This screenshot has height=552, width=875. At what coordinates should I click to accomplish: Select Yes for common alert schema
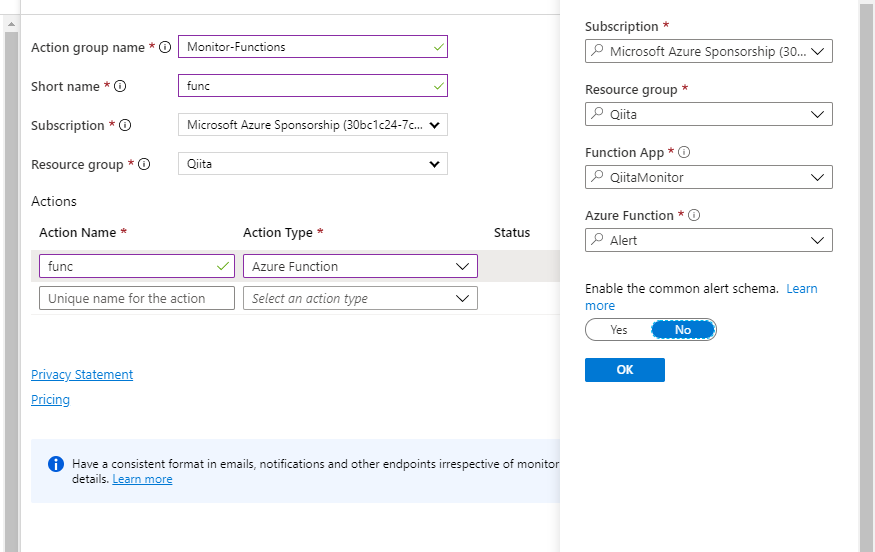click(x=618, y=330)
